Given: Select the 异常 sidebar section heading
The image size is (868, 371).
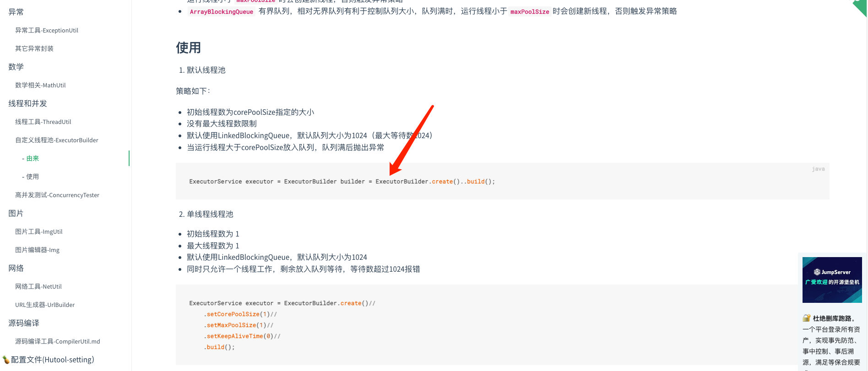Looking at the screenshot, I should click(16, 12).
